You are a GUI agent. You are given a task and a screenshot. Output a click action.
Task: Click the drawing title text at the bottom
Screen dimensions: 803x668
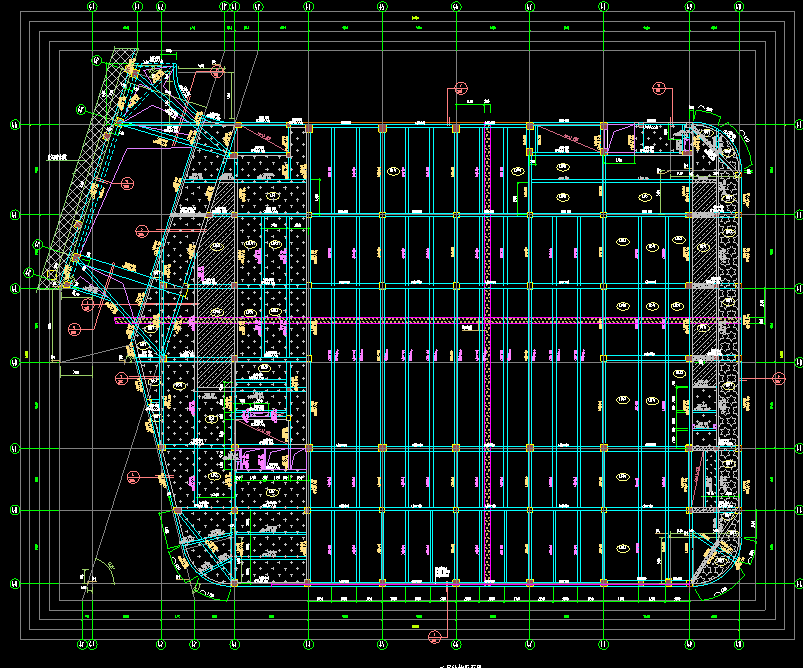coord(461,665)
